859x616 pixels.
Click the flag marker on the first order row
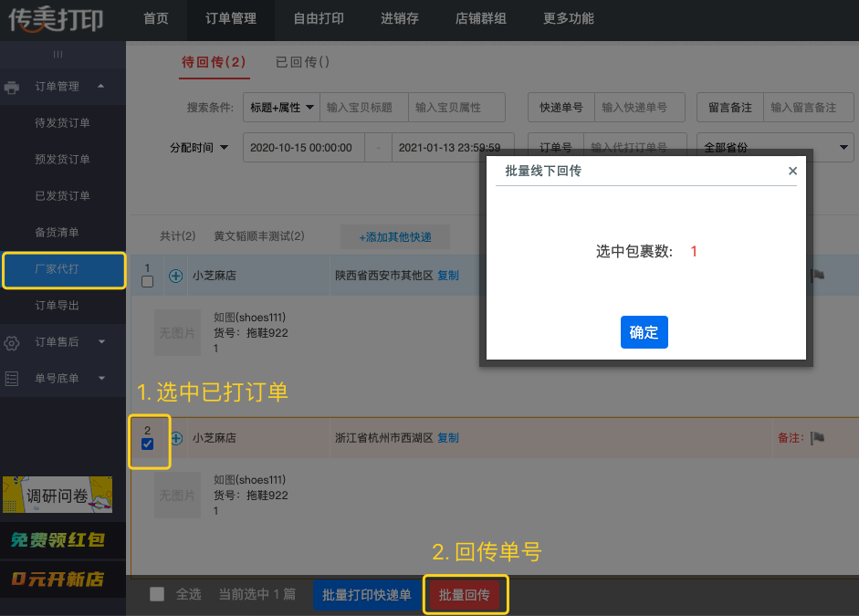point(819,275)
